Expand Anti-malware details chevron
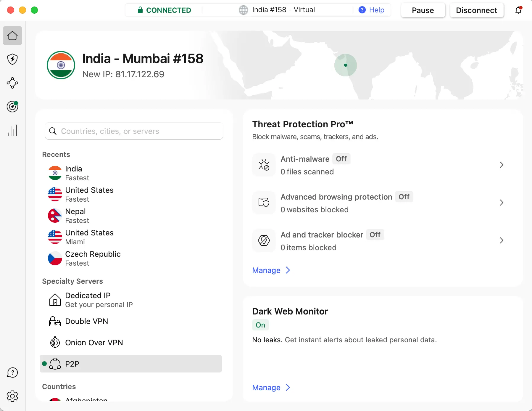Screen dimensions: 532x411 coord(501,165)
